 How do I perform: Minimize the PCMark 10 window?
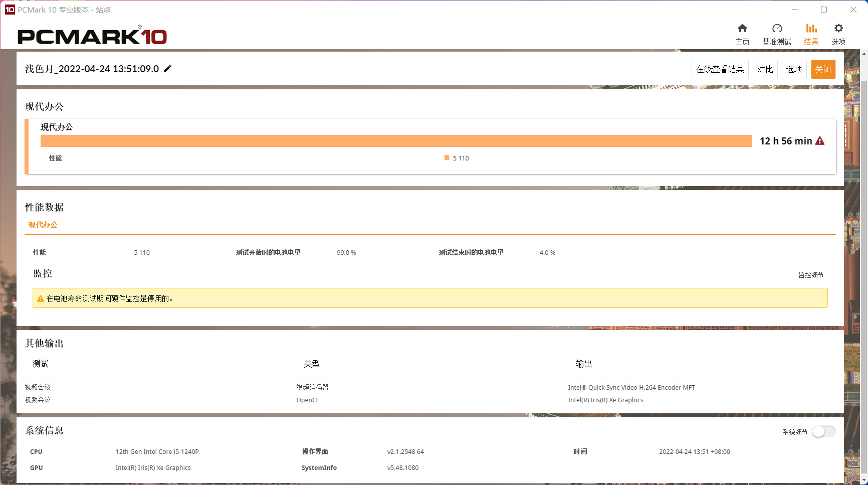click(x=795, y=10)
